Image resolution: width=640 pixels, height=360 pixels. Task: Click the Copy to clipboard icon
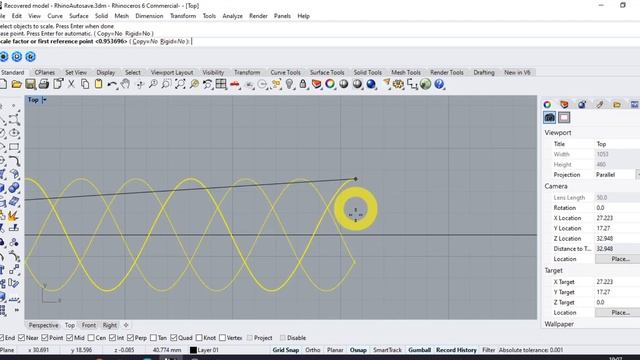tap(85, 84)
